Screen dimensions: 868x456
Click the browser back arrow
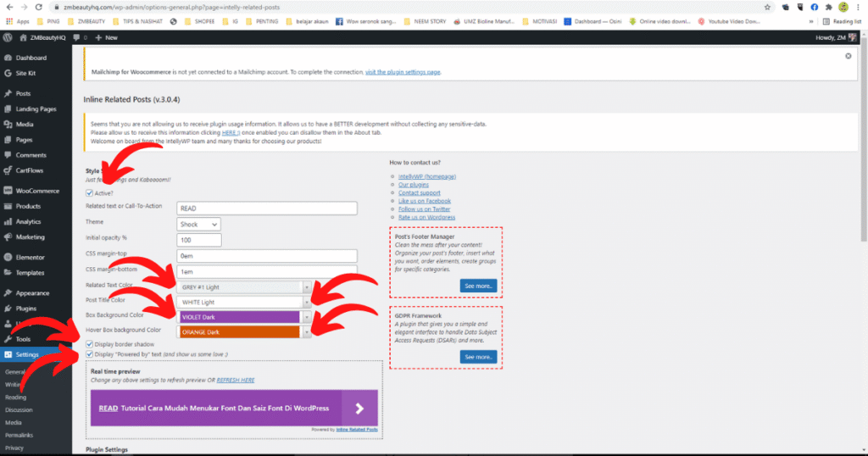pyautogui.click(x=9, y=7)
